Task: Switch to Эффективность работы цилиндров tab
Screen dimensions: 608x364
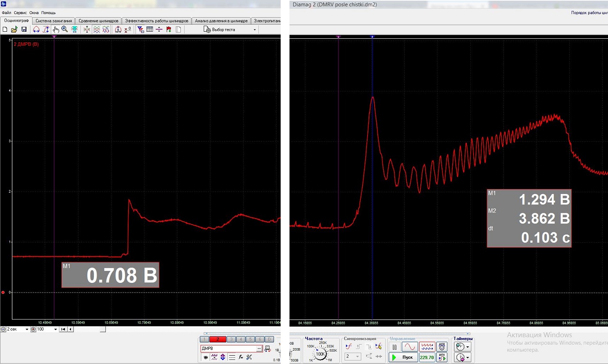Action: point(157,21)
